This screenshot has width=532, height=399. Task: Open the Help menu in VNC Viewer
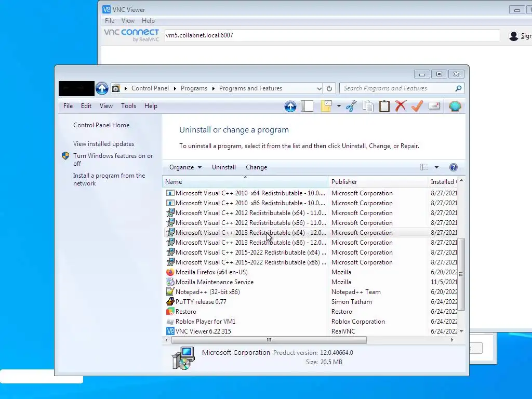(x=148, y=21)
